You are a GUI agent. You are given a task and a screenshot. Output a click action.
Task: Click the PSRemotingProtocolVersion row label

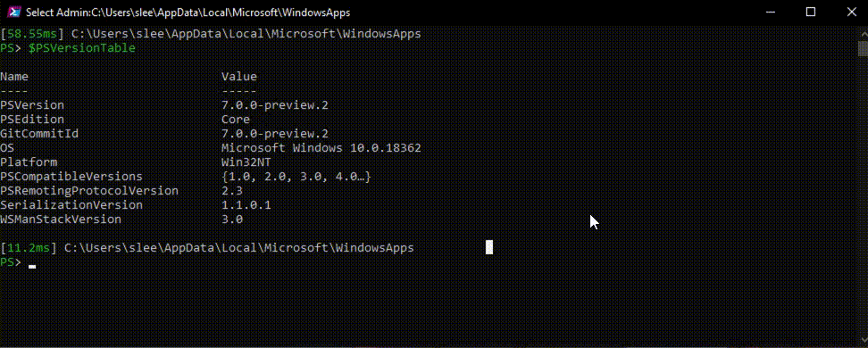[x=89, y=191]
